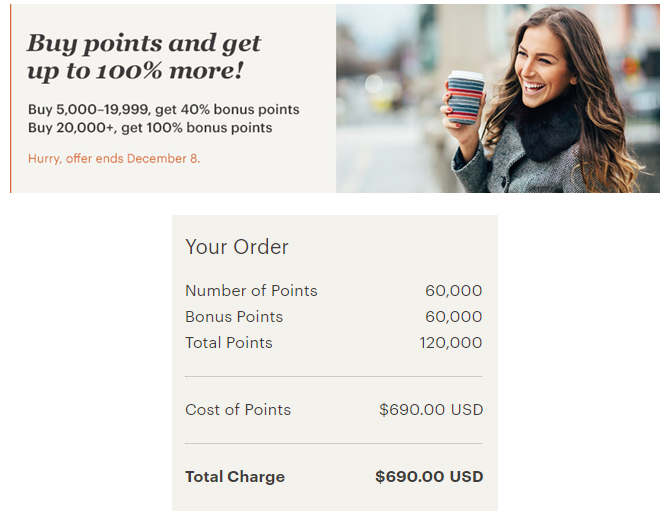Select the 'Number of Points' label

click(251, 290)
